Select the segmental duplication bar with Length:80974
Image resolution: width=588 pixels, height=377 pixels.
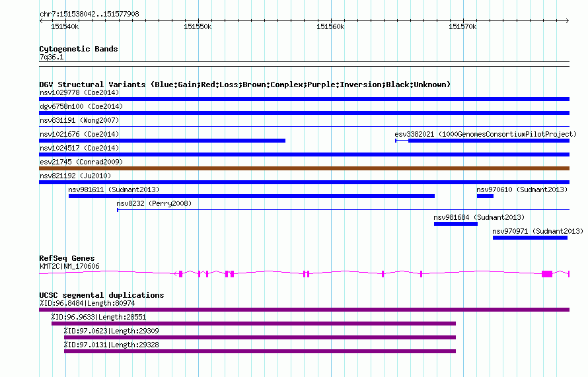click(x=304, y=310)
